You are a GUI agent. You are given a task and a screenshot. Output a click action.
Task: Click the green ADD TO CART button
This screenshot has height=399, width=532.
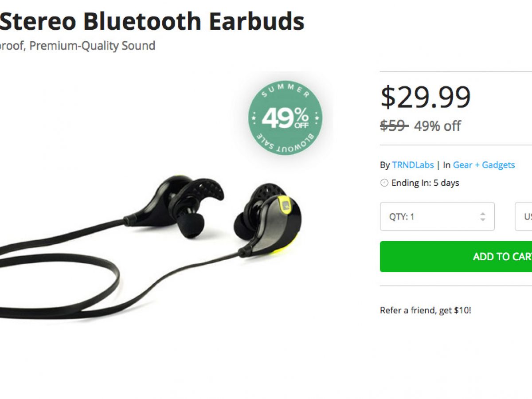(x=456, y=257)
